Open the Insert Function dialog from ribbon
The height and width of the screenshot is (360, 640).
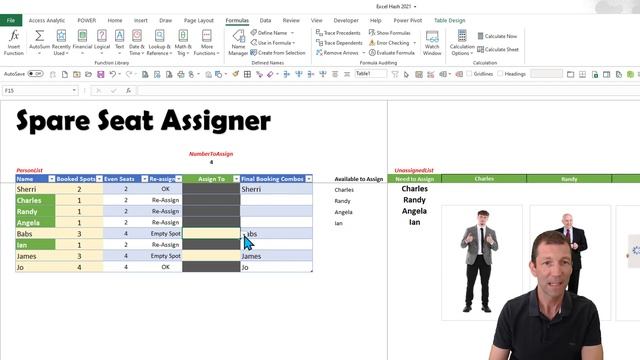click(x=13, y=42)
